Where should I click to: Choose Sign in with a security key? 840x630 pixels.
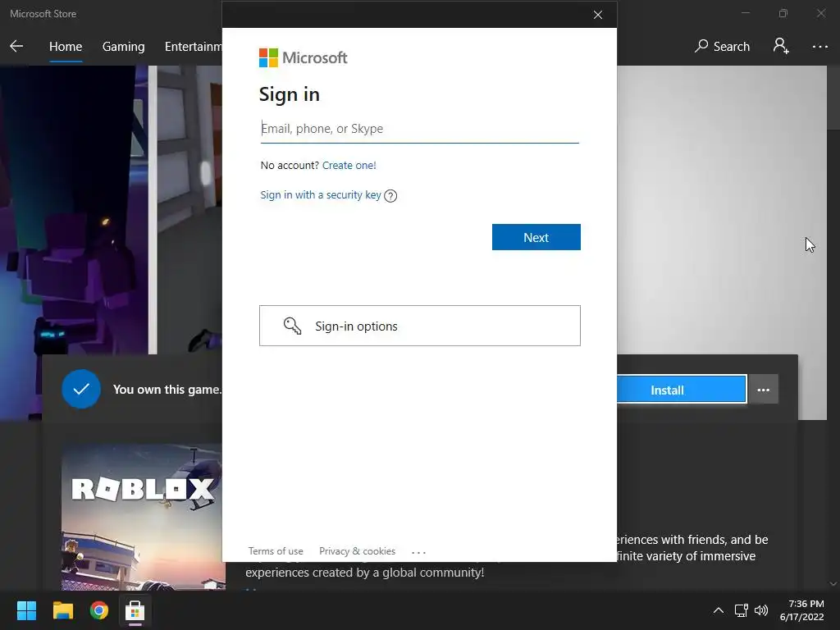321,195
